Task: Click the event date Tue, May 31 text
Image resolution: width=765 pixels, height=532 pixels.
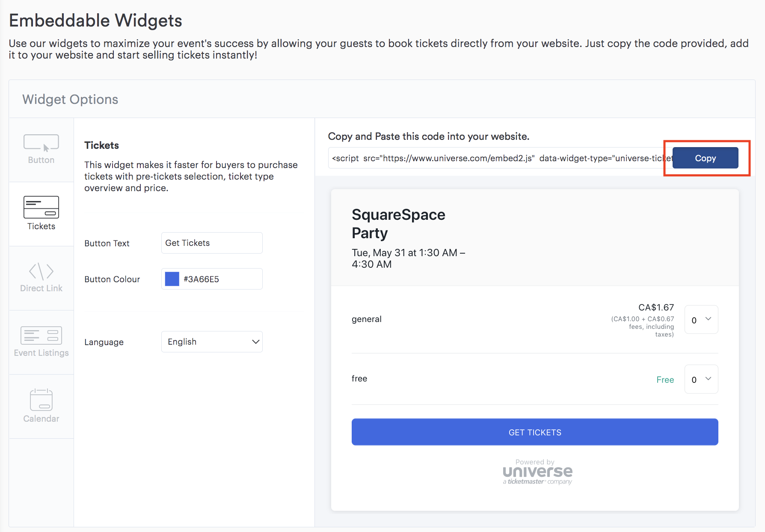Action: click(409, 258)
